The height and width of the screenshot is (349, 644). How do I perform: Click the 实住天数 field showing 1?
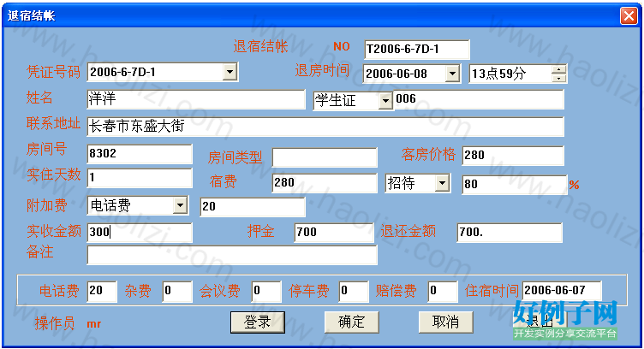coord(140,178)
